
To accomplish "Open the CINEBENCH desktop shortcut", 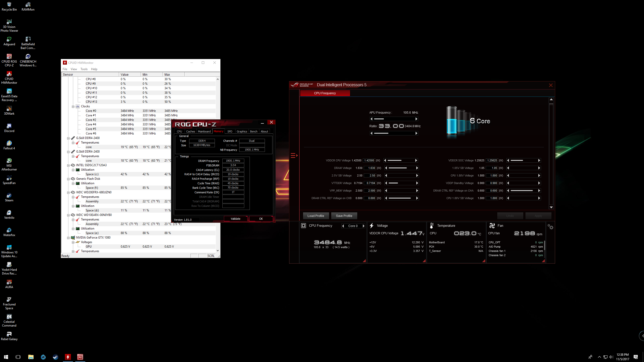I will 28,57.
